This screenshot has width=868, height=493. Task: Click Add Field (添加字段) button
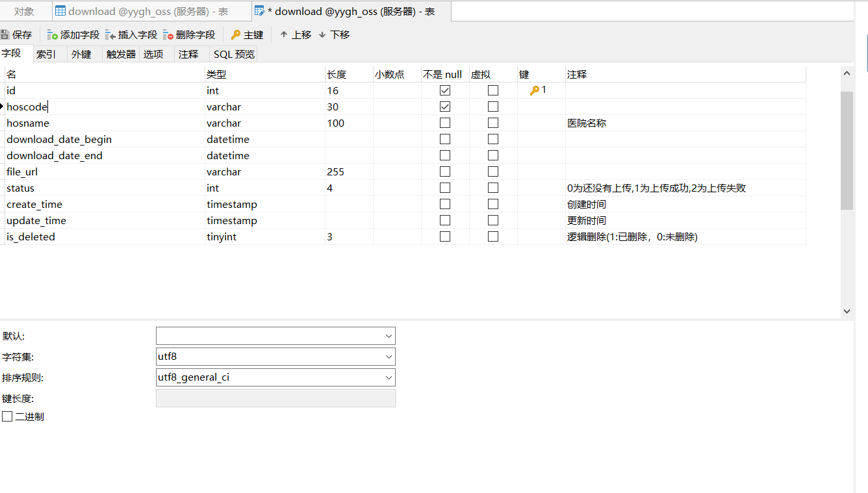coord(73,34)
